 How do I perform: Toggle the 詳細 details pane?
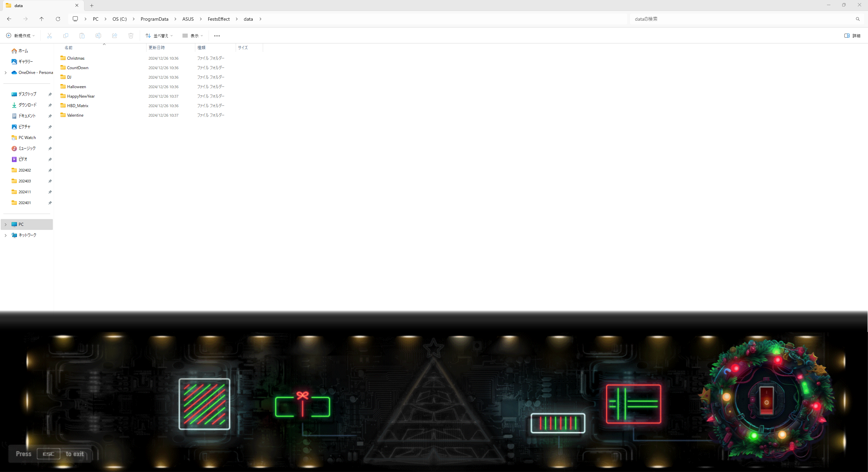[852, 36]
